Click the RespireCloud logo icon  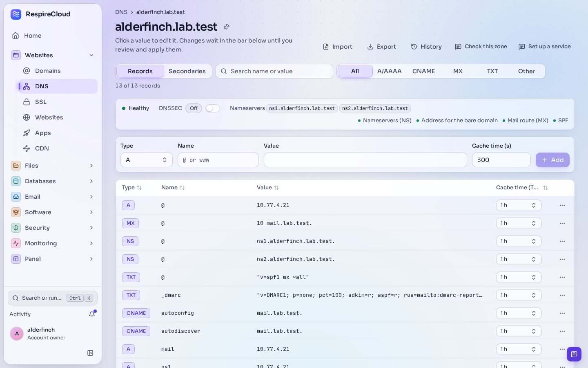point(16,14)
